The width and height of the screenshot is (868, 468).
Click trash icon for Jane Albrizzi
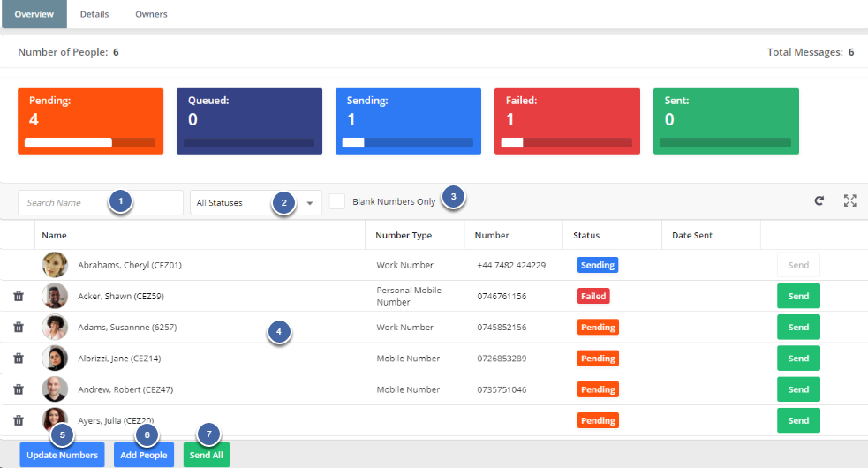[19, 359]
